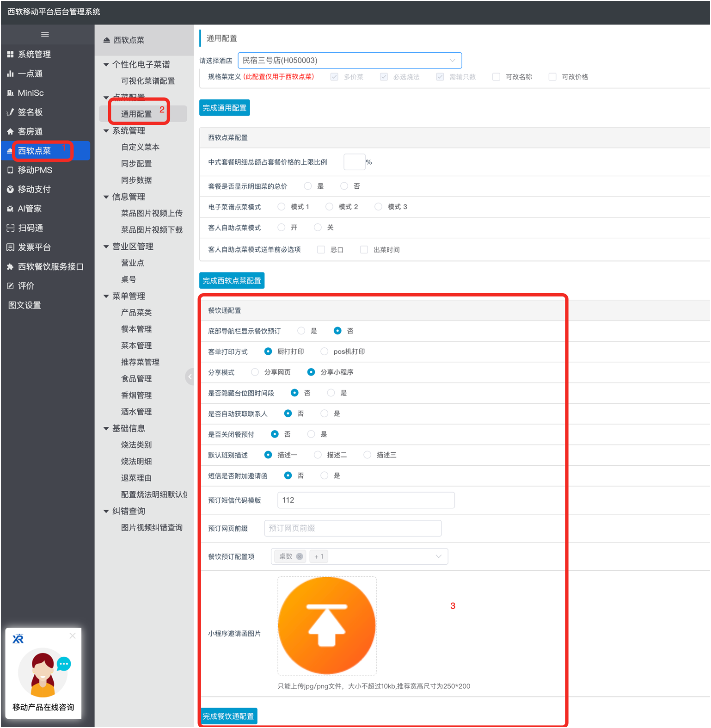711x728 pixels.
Task: Click the 评价 edit icon in sidebar
Action: pyautogui.click(x=10, y=286)
